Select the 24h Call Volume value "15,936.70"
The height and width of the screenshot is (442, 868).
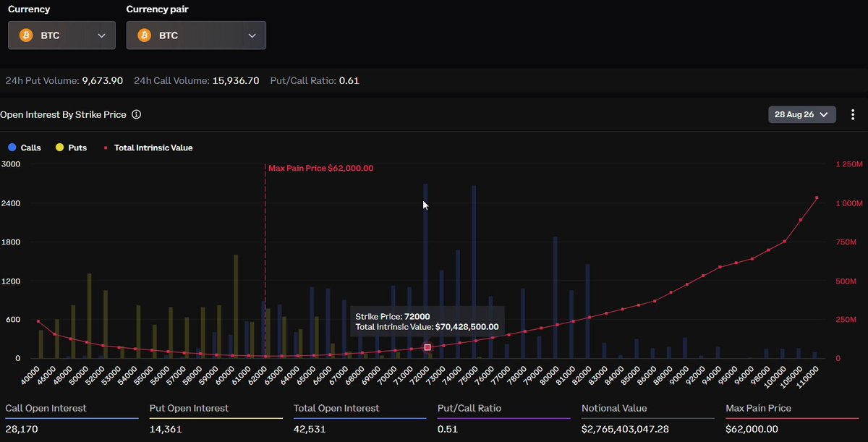pyautogui.click(x=236, y=80)
